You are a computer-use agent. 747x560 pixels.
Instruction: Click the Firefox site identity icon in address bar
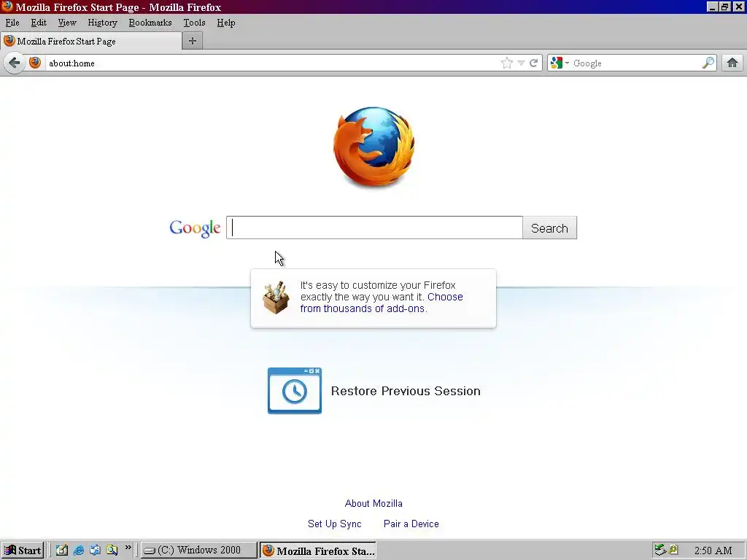pyautogui.click(x=35, y=63)
